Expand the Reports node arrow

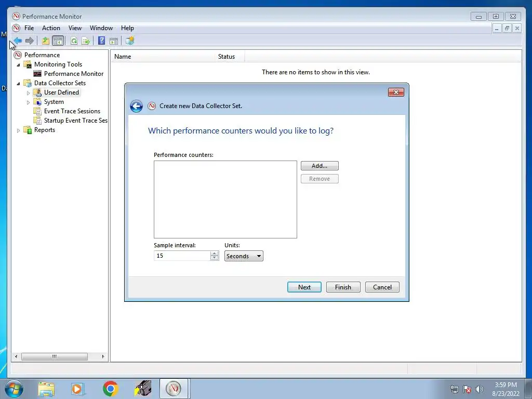click(x=18, y=130)
